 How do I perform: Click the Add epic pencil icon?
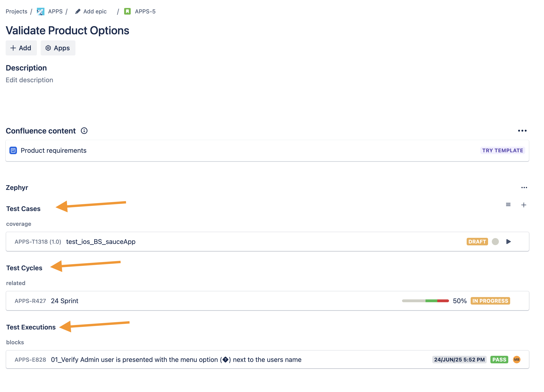coord(78,12)
